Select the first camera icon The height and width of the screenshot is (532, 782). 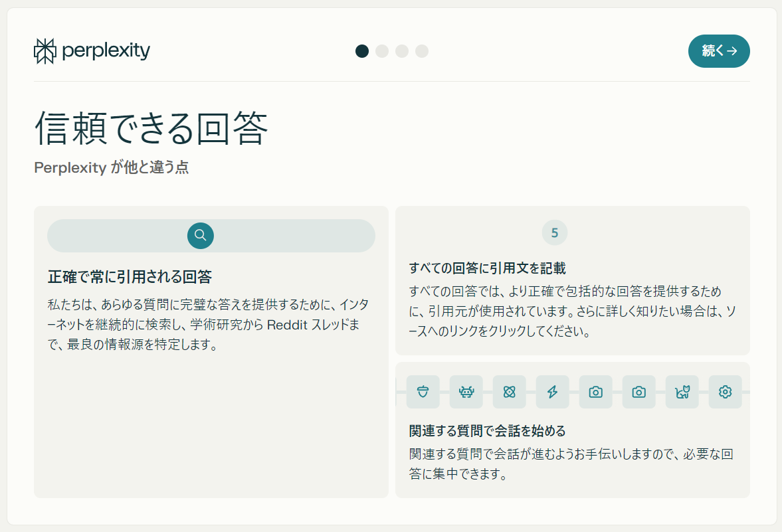click(595, 392)
